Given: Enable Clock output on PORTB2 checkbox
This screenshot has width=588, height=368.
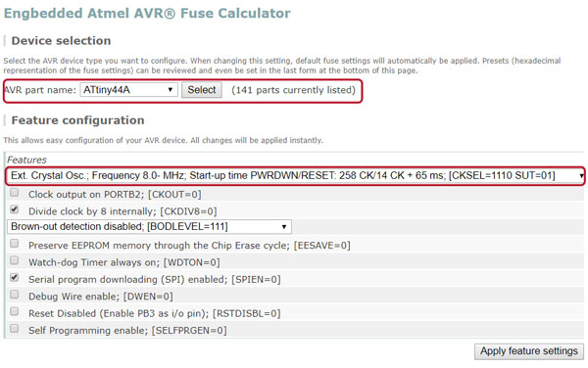Looking at the screenshot, I should (x=15, y=193).
